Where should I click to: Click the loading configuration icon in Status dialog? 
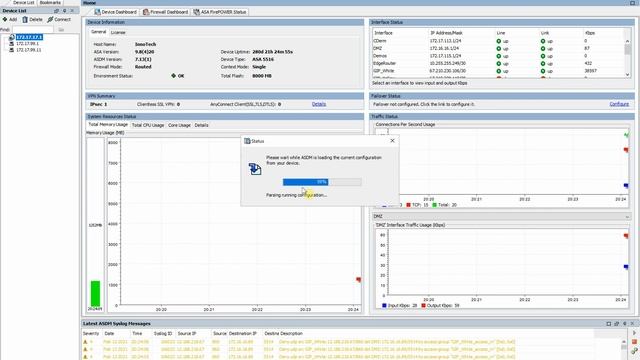[x=255, y=168]
